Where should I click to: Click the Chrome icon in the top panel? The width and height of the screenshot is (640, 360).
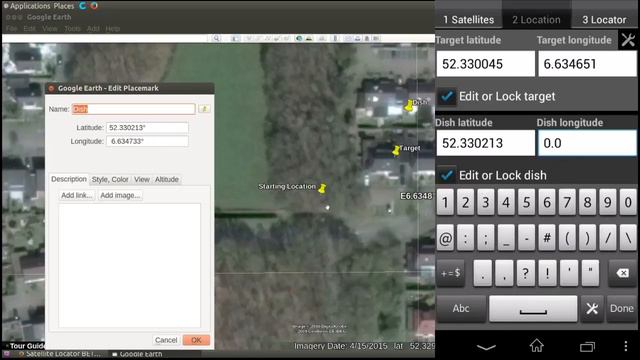(94, 6)
